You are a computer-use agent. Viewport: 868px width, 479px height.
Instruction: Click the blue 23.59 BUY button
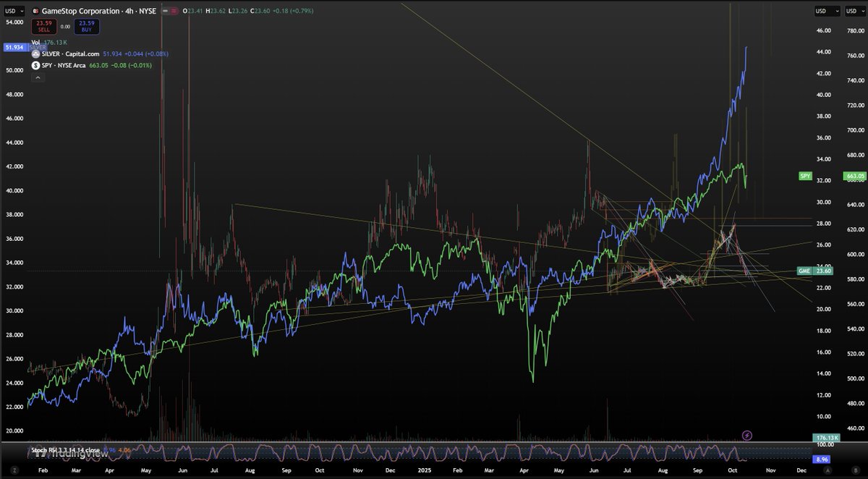[87, 27]
